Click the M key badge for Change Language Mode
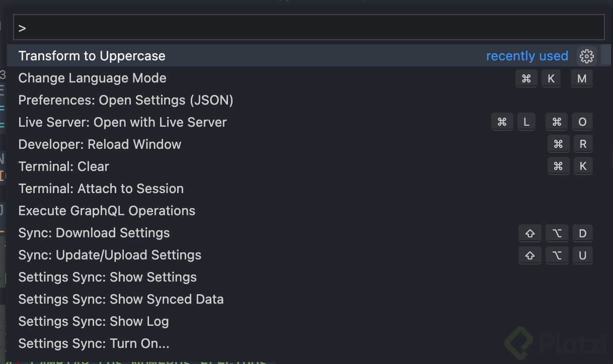Screen dimensions: 613x364 (x=582, y=78)
